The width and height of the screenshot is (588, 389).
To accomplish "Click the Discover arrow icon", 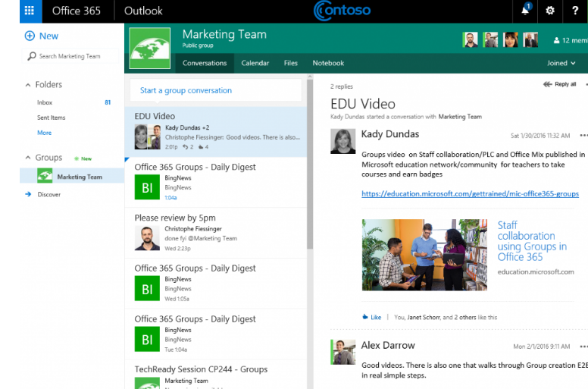I will click(x=28, y=194).
